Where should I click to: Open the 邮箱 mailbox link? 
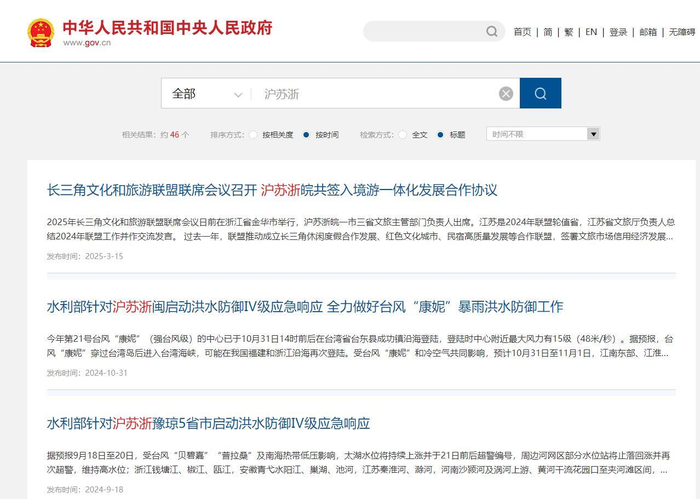coord(648,32)
